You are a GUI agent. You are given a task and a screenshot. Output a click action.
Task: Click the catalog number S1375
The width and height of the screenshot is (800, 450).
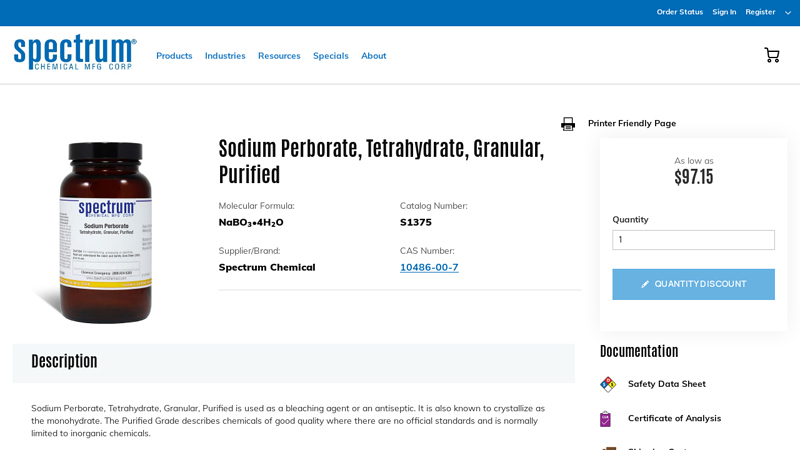click(415, 222)
